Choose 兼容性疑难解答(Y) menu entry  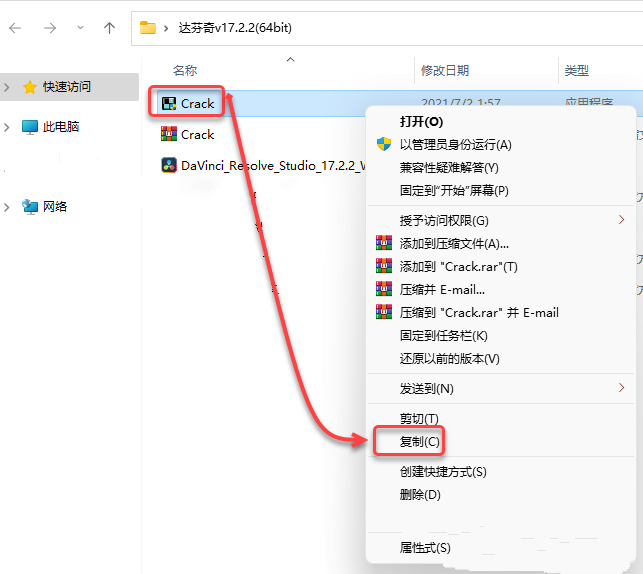click(449, 168)
